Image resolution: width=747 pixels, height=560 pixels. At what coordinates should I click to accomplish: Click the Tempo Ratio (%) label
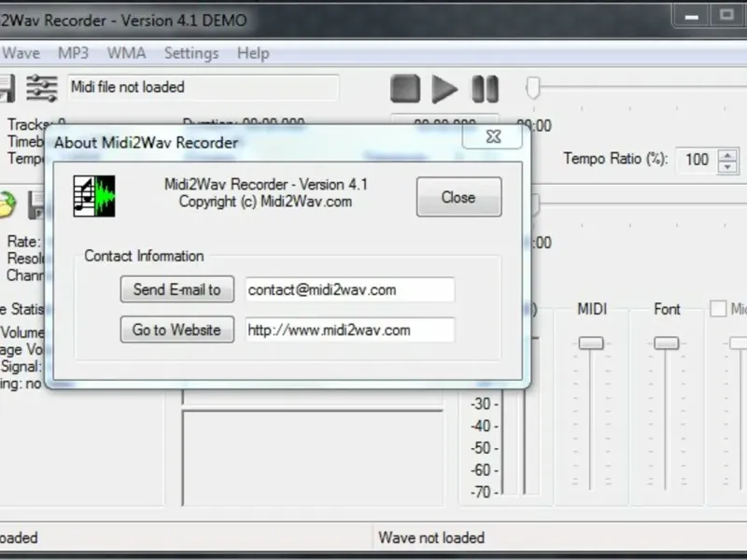tap(615, 159)
